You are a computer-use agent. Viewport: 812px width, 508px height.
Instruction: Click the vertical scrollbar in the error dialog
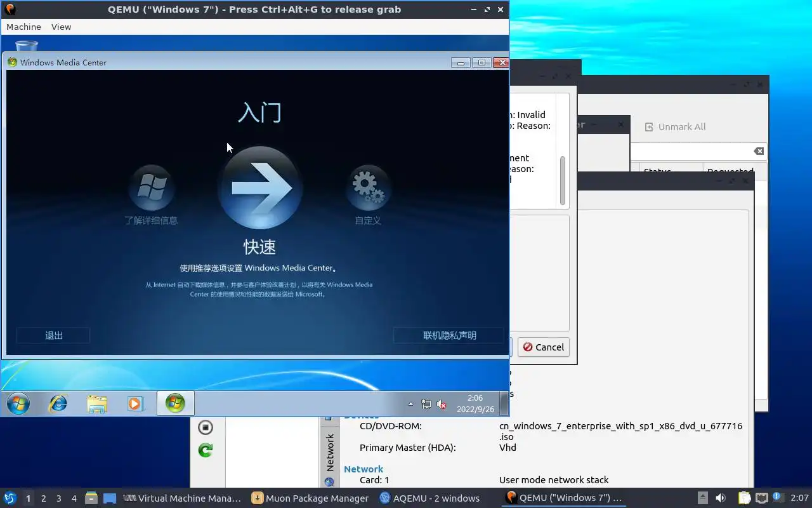562,181
